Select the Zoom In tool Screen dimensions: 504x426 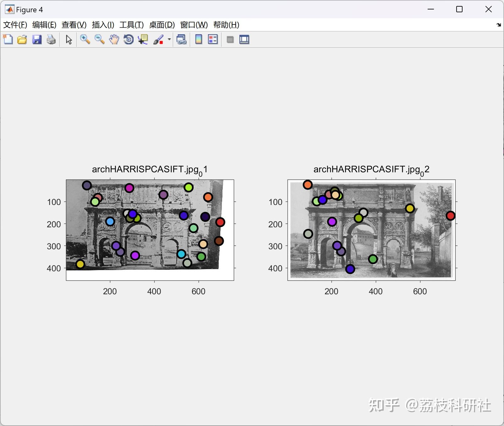(85, 39)
